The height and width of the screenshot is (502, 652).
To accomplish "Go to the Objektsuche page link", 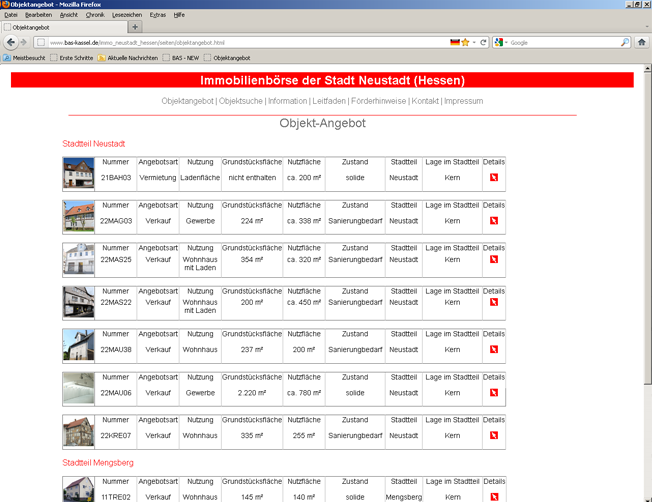I will click(240, 101).
